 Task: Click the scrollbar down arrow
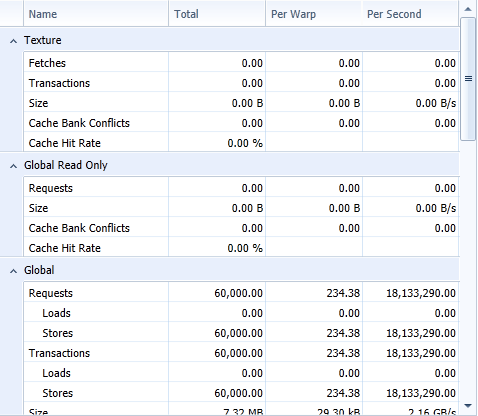click(x=468, y=406)
